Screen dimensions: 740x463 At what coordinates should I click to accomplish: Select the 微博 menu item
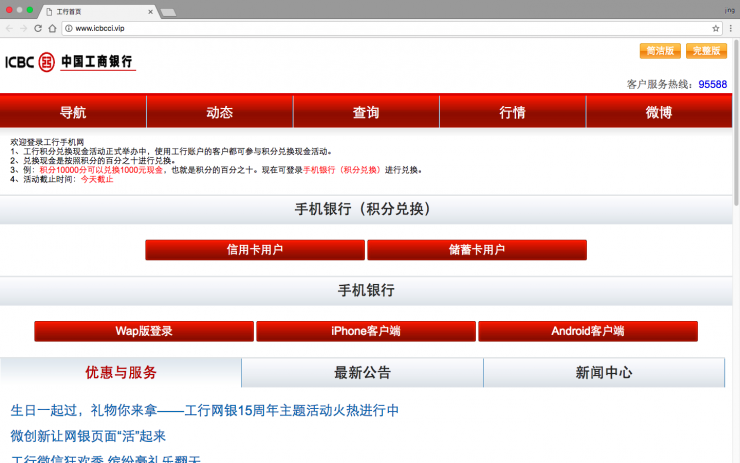[x=659, y=112]
